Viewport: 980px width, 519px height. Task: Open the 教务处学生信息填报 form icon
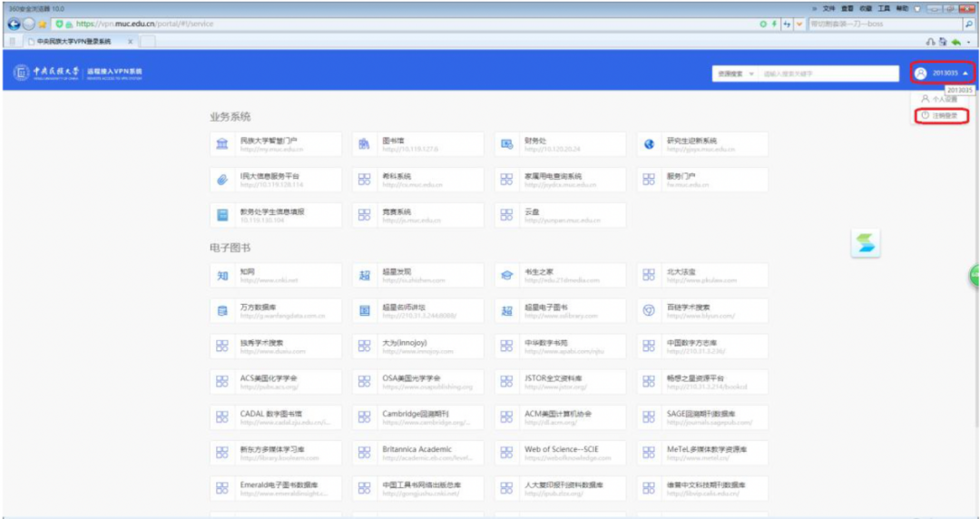pyautogui.click(x=222, y=215)
